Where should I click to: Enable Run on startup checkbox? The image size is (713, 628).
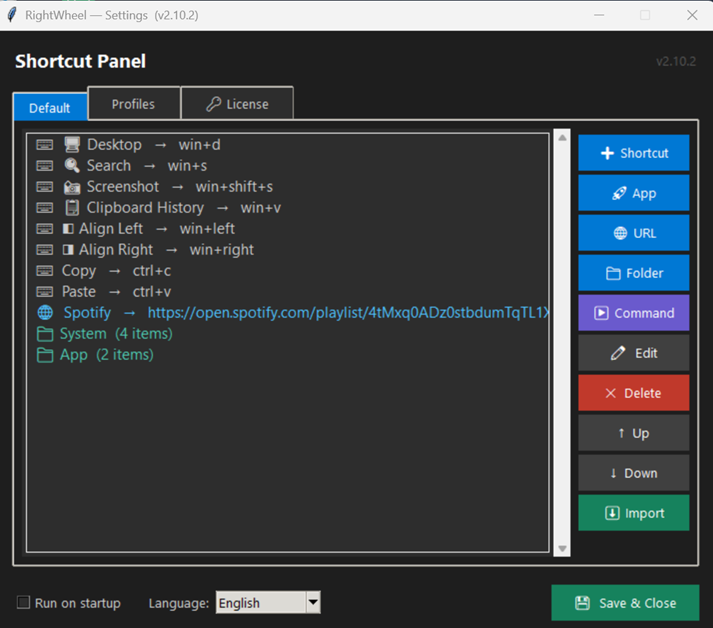coord(23,603)
